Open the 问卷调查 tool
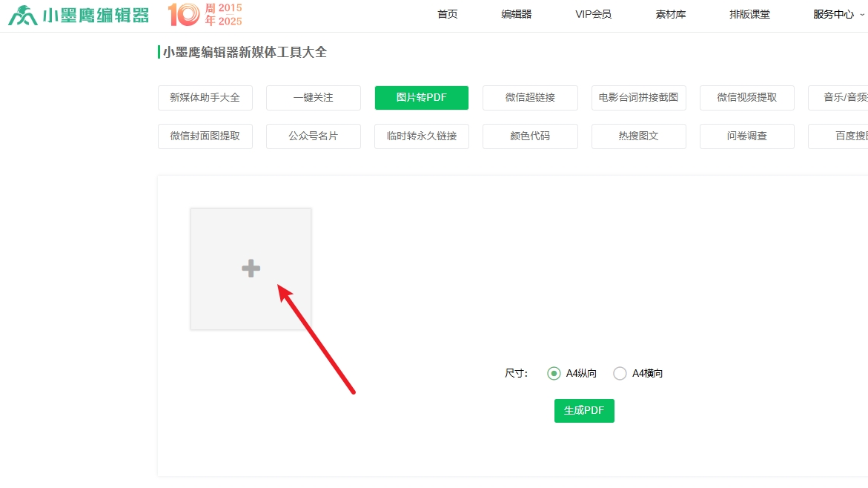This screenshot has width=868, height=488. coord(746,136)
